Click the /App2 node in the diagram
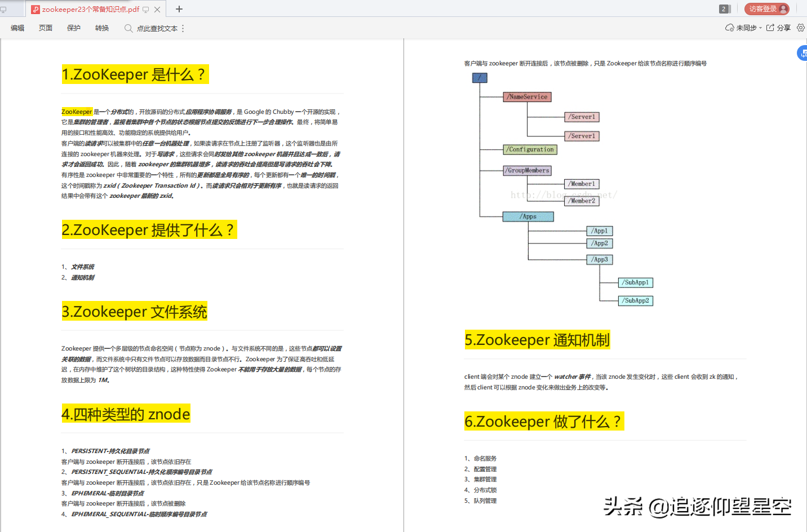The width and height of the screenshot is (807, 532). tap(600, 243)
